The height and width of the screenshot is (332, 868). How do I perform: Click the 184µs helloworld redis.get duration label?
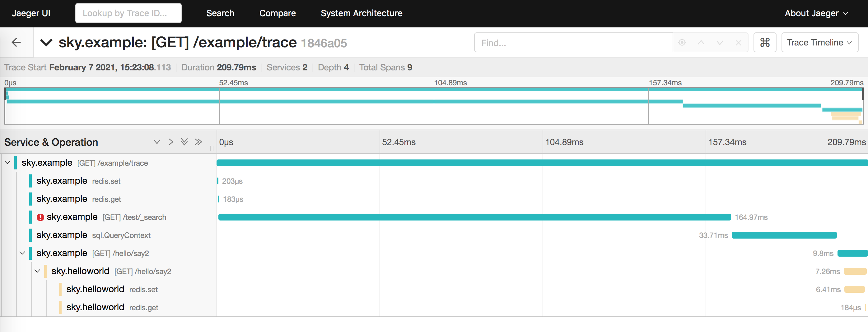coord(851,307)
